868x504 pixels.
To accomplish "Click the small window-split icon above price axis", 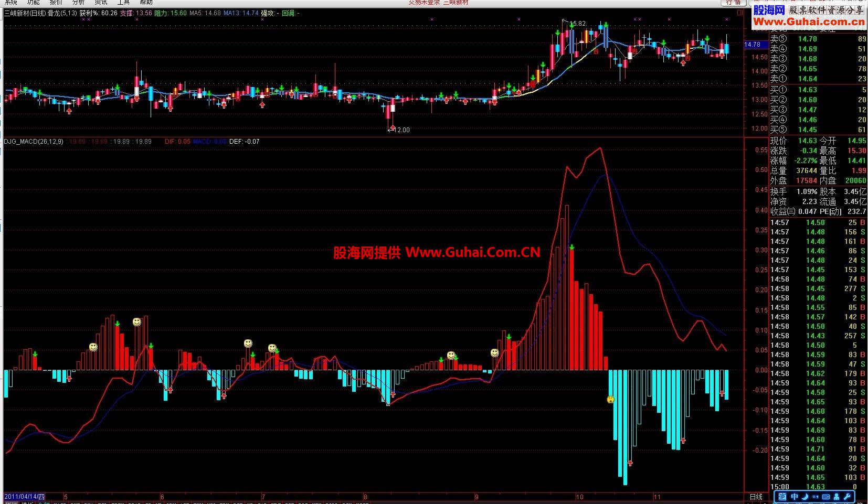I will point(740,13).
